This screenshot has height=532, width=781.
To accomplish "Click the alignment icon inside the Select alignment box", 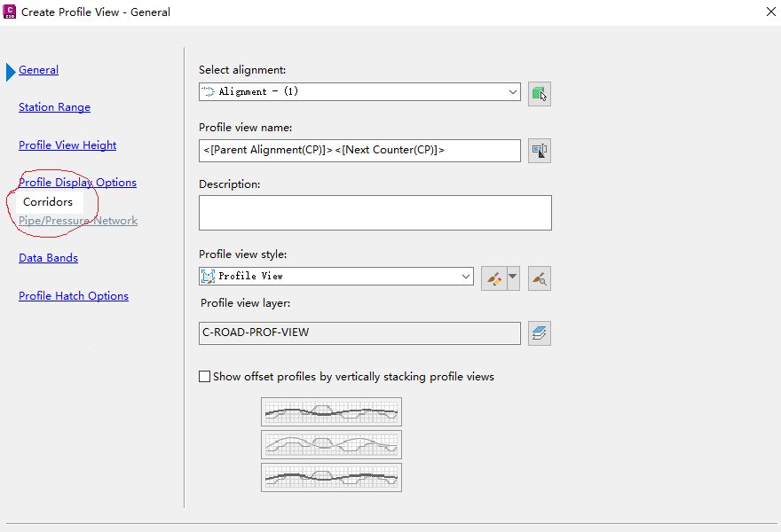I will coord(209,91).
